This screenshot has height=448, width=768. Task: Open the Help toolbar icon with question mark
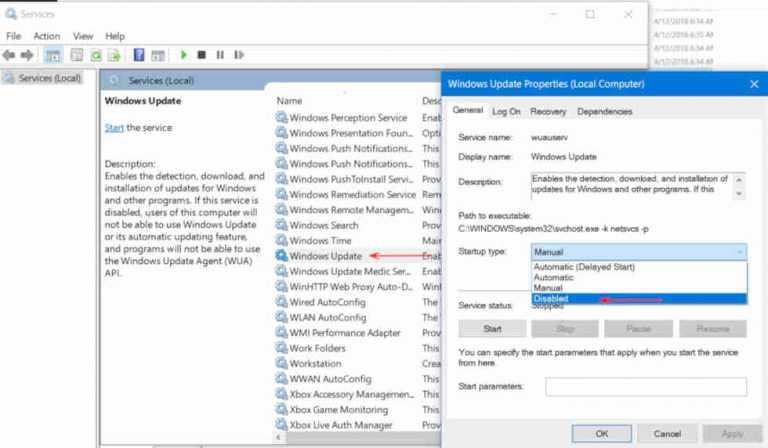[139, 55]
